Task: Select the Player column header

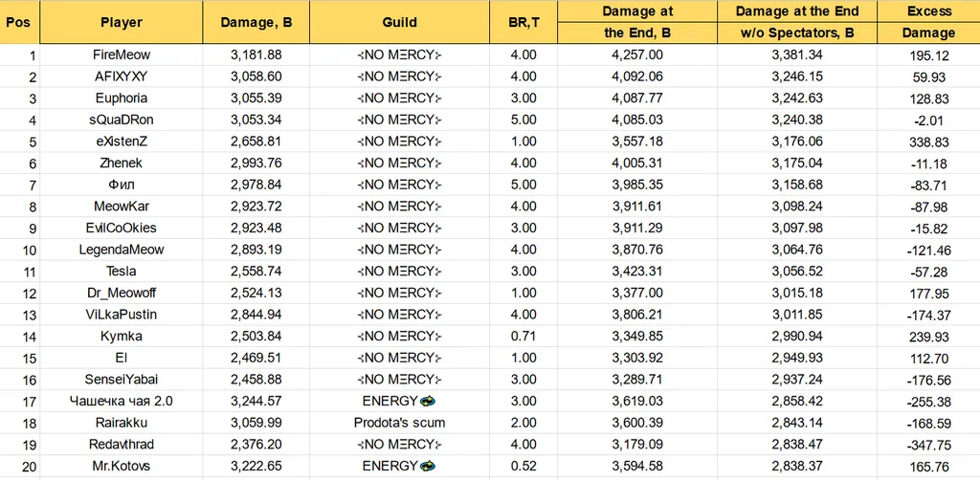Action: point(122,23)
